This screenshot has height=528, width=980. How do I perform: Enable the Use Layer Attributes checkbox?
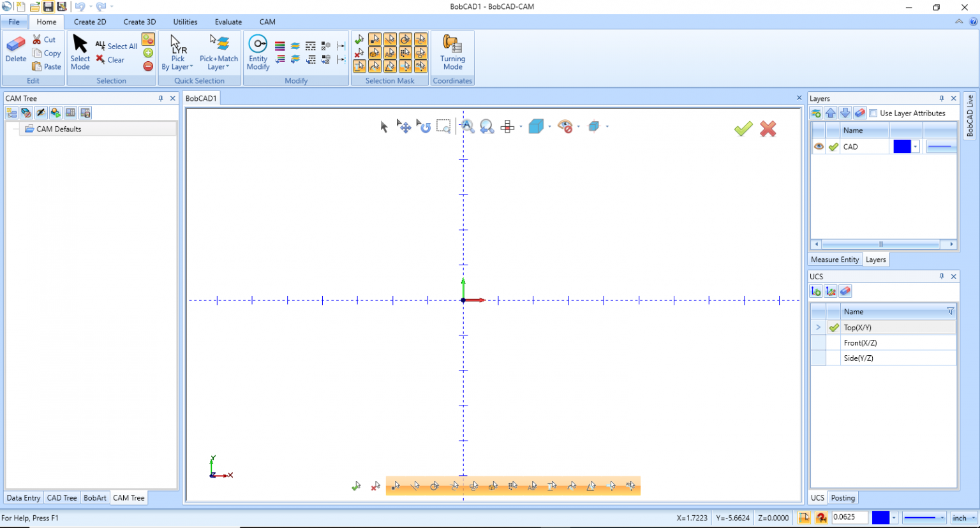[x=873, y=113]
